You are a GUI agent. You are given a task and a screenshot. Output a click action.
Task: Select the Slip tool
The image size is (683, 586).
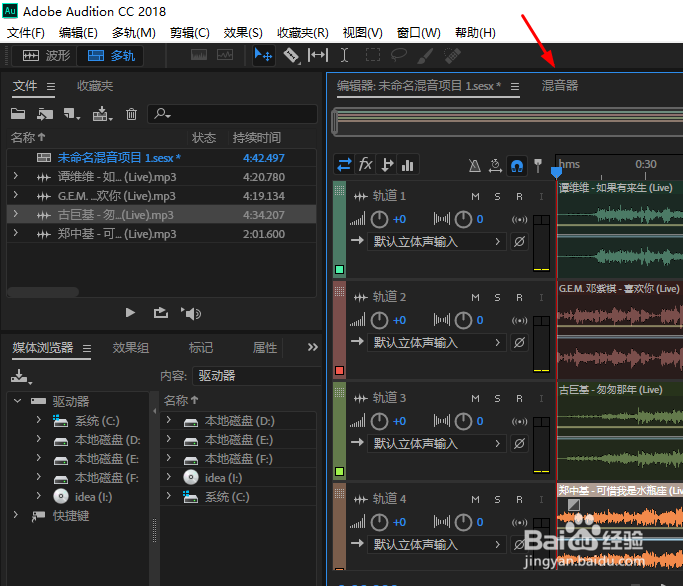pyautogui.click(x=318, y=55)
